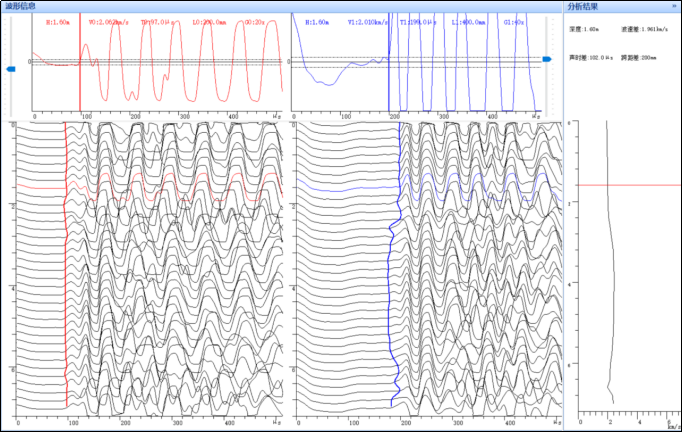Viewport: 683px width, 432px height.
Task: Click the 波形信息 panel title
Action: (x=22, y=6)
